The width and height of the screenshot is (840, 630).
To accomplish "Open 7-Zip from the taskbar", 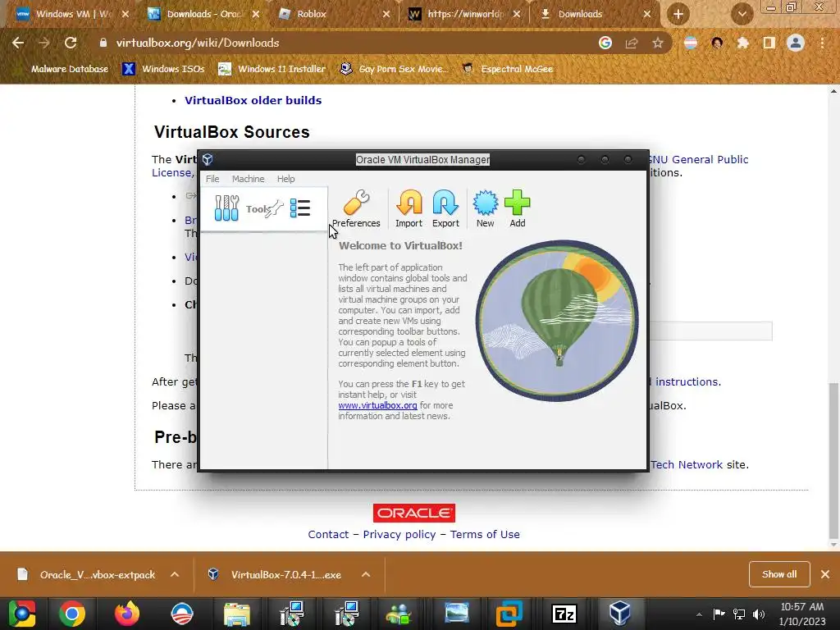I will click(564, 614).
